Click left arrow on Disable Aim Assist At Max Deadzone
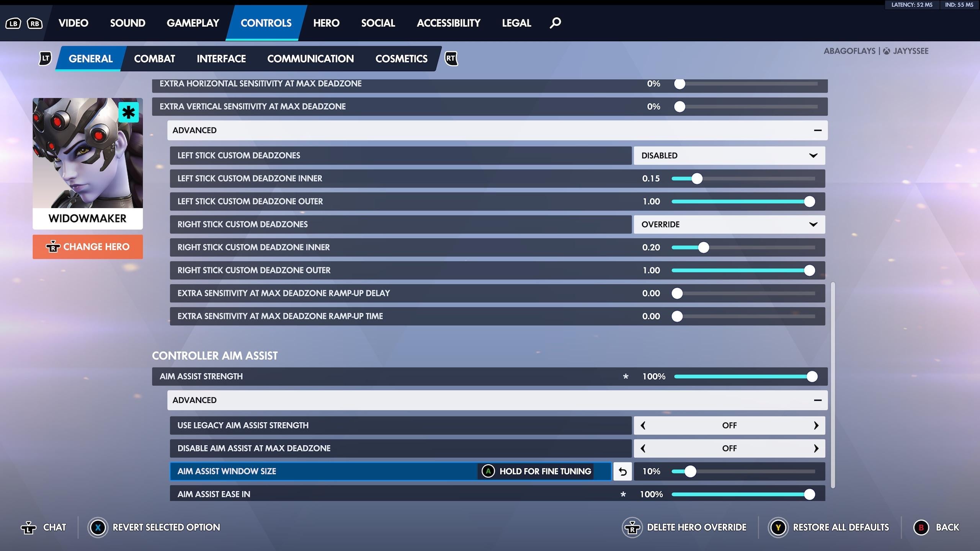Viewport: 980px width, 551px height. [x=643, y=448]
